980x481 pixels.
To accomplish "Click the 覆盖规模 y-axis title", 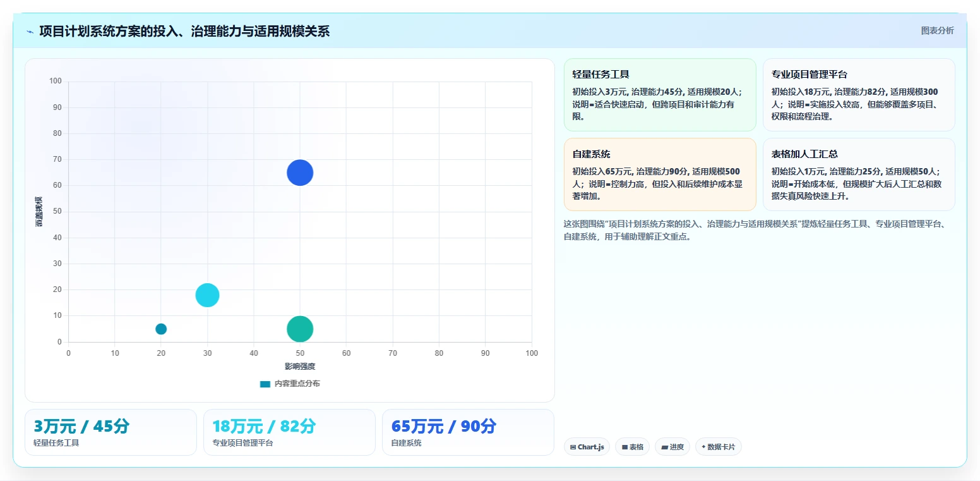I will coord(39,212).
